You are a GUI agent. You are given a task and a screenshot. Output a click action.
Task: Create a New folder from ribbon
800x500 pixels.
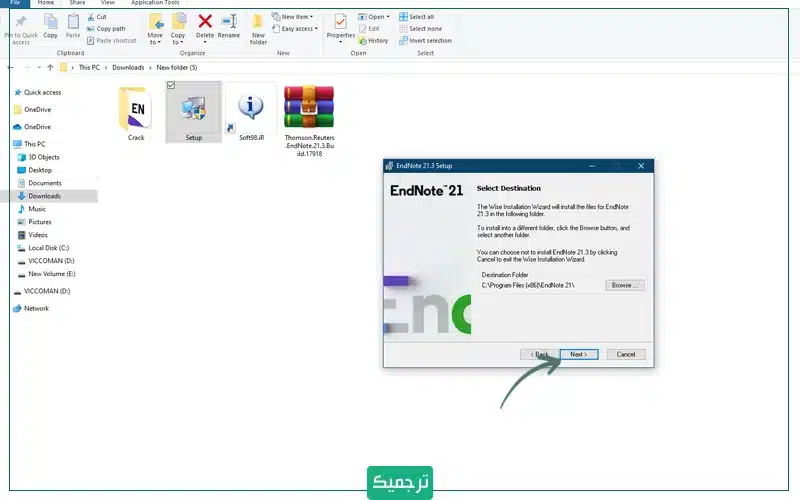[x=258, y=30]
